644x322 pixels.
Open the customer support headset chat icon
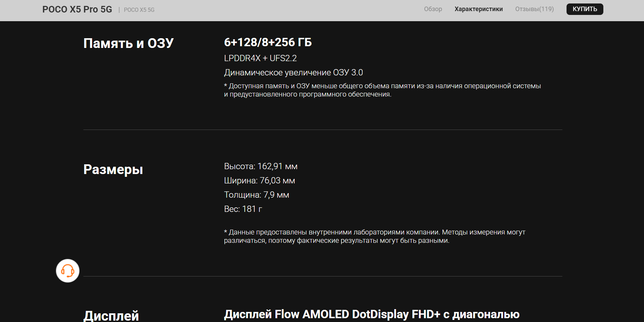(68, 271)
